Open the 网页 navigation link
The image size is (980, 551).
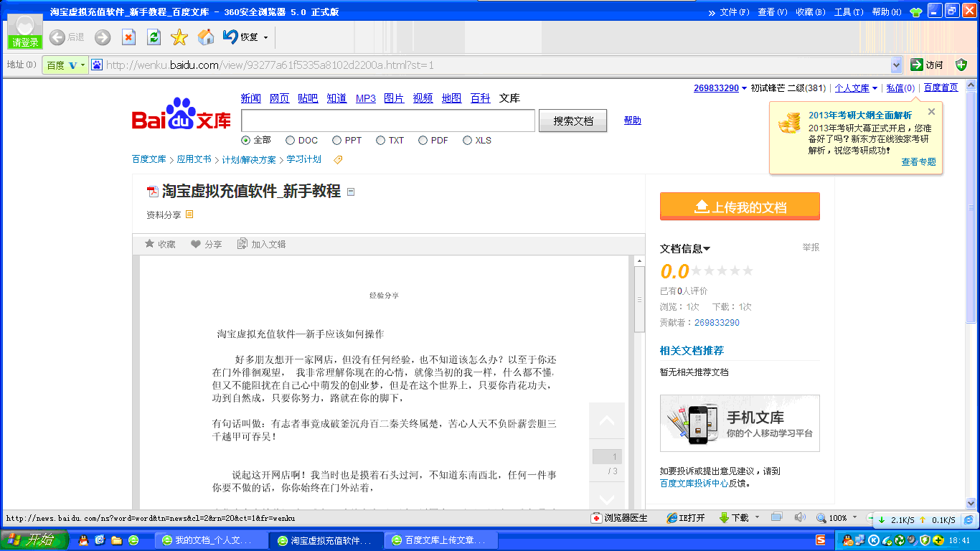click(279, 98)
